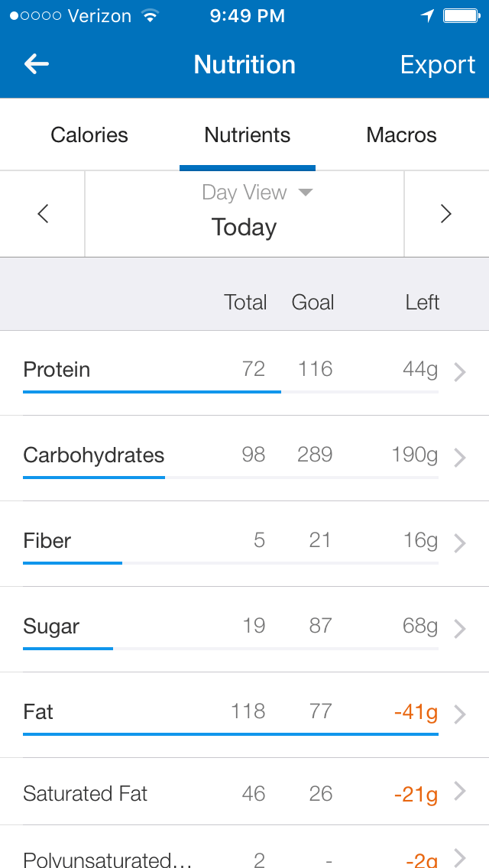Click the Carbohydrates row label
The height and width of the screenshot is (868, 489).
click(x=94, y=455)
